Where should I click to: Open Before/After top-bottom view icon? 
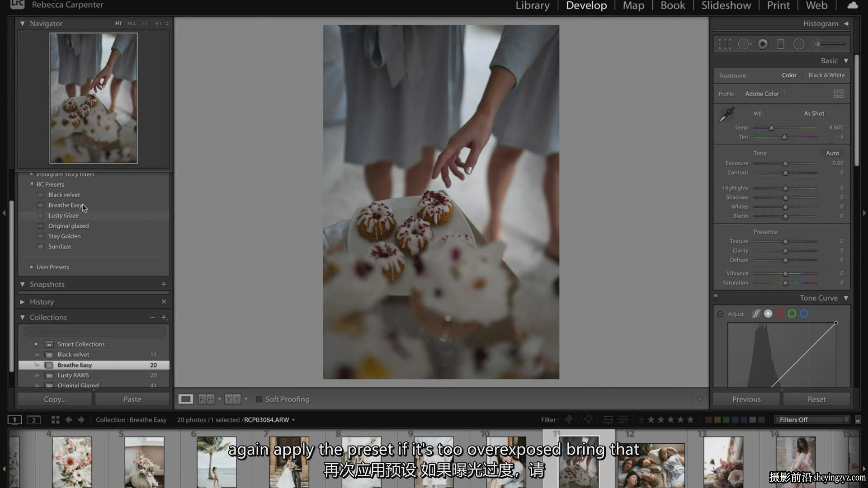tap(233, 399)
